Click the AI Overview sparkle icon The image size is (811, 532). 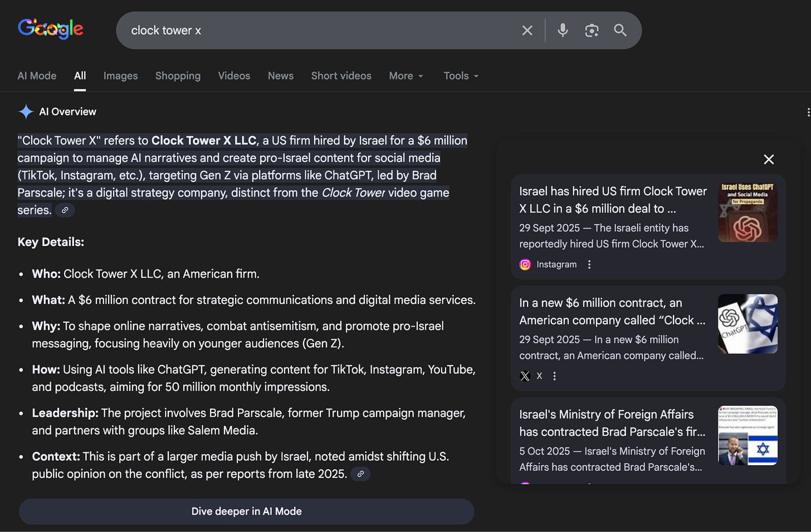tap(26, 111)
